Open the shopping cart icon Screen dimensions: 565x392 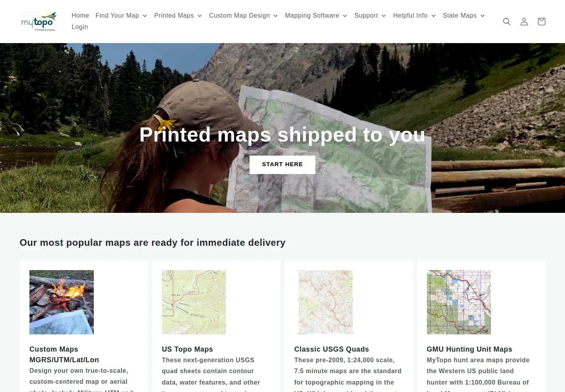(x=541, y=22)
